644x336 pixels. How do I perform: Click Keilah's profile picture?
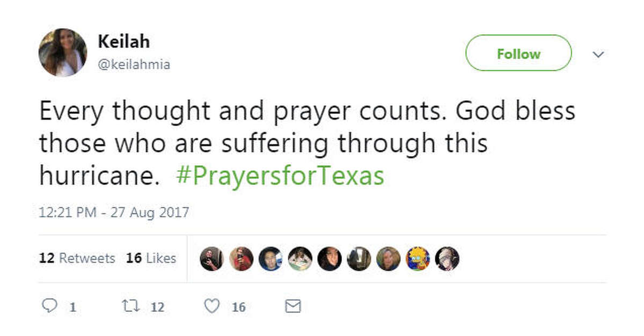[x=63, y=52]
